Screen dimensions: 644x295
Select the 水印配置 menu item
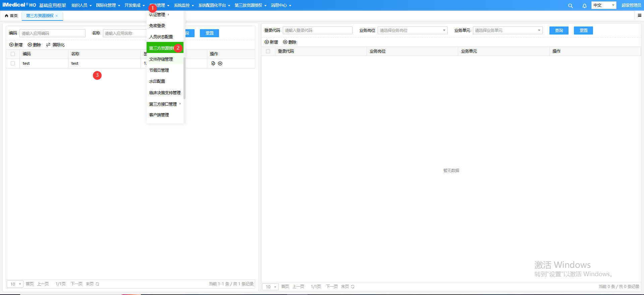point(165,81)
